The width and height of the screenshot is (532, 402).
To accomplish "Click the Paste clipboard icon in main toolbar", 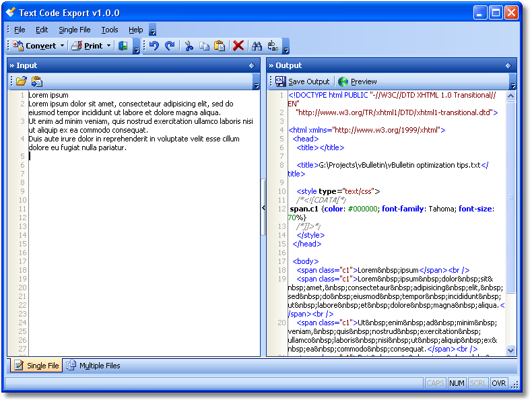I will 220,46.
